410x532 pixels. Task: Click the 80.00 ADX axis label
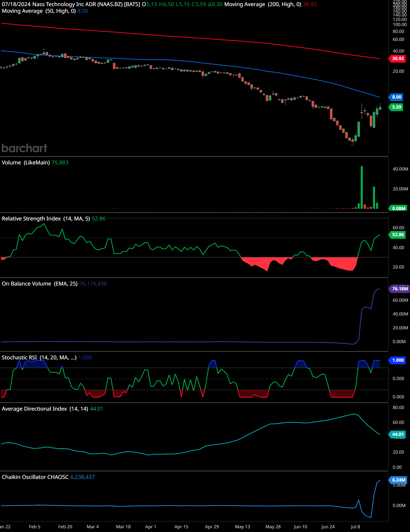click(398, 407)
